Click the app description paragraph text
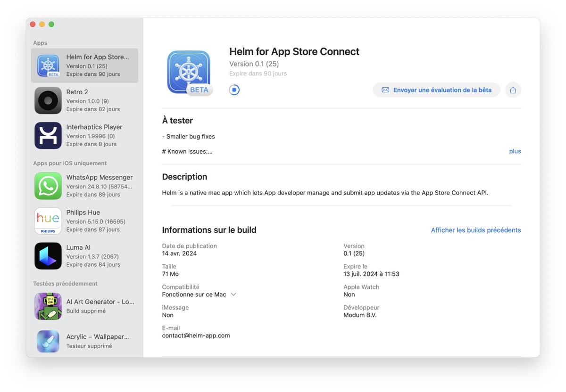This screenshot has width=566, height=392. click(x=325, y=192)
